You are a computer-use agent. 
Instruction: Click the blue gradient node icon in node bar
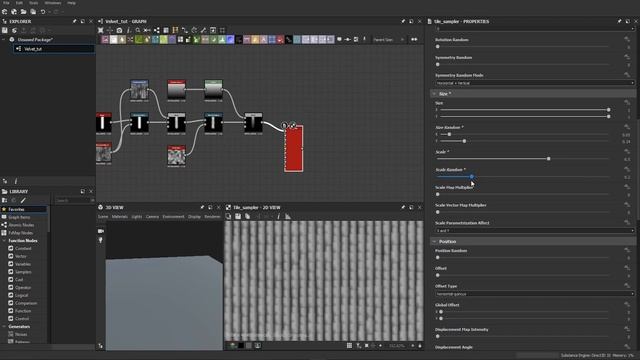click(230, 40)
